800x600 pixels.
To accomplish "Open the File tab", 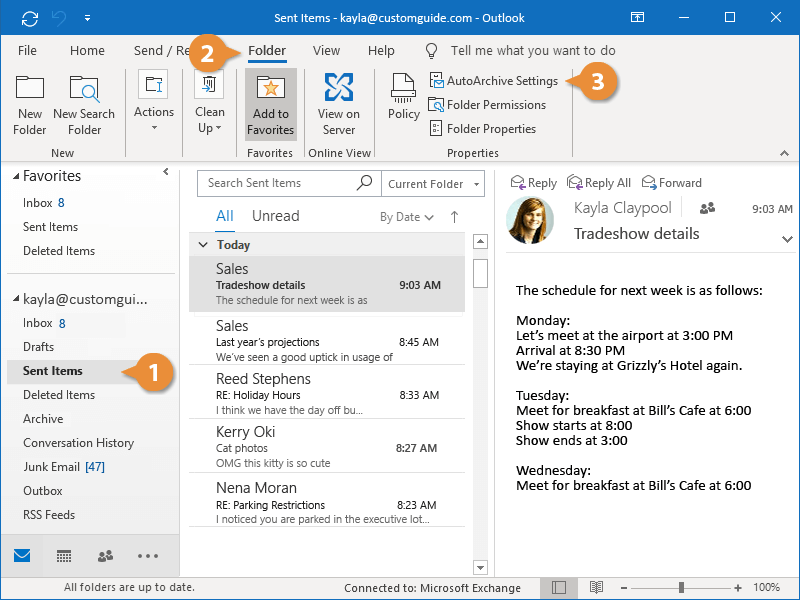I will [27, 51].
